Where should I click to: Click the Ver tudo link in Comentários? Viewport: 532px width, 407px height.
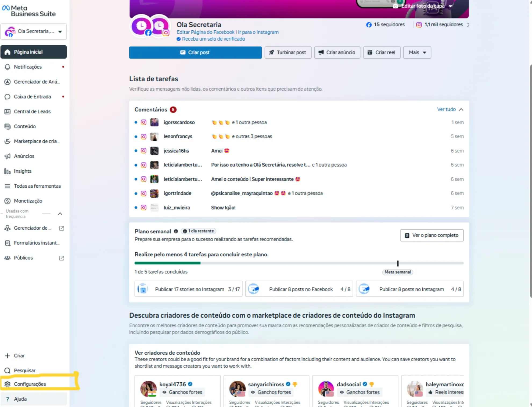click(446, 110)
